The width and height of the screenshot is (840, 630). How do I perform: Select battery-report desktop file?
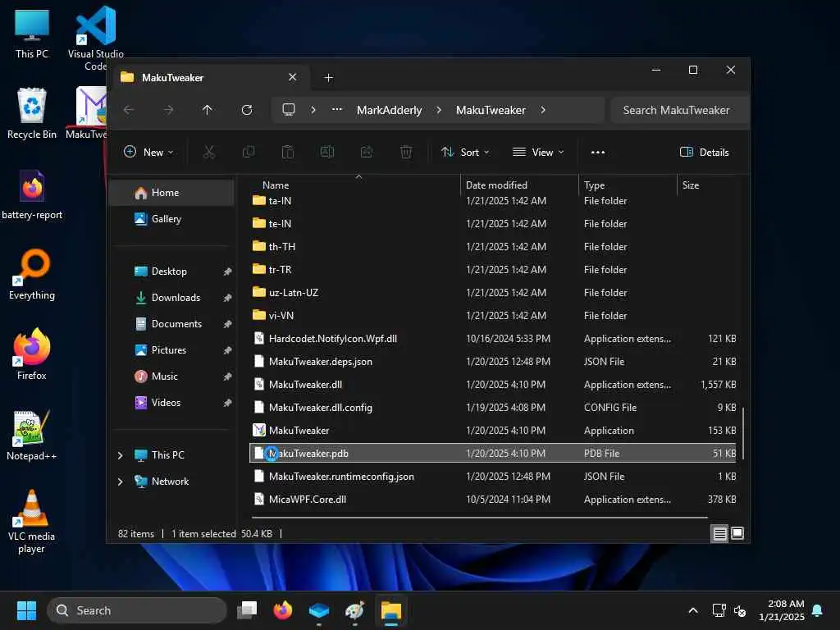click(x=32, y=194)
